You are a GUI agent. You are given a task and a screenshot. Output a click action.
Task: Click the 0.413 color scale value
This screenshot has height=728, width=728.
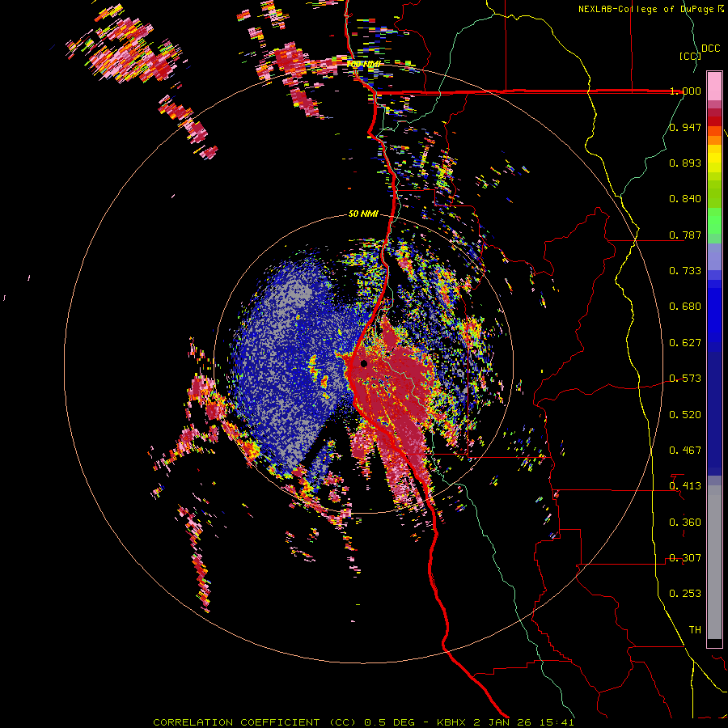click(x=685, y=486)
